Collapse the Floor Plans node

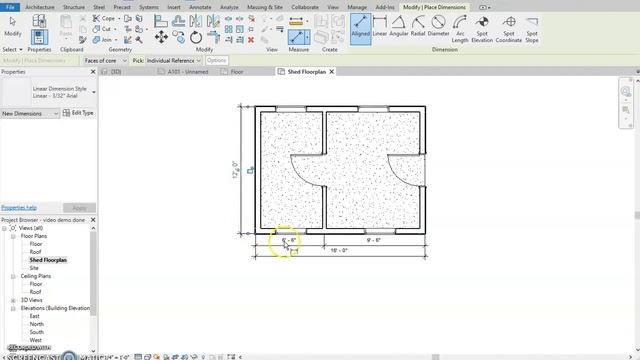click(13, 236)
